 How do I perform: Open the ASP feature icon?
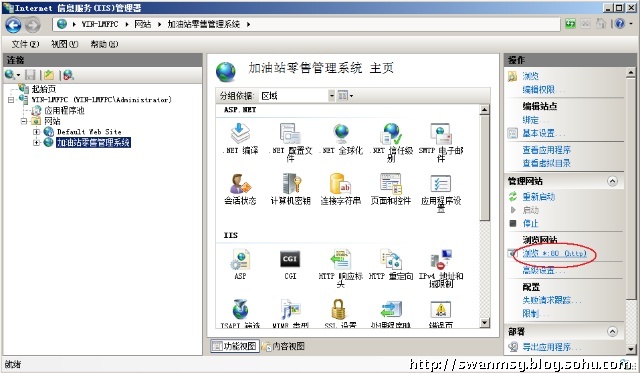tap(240, 260)
